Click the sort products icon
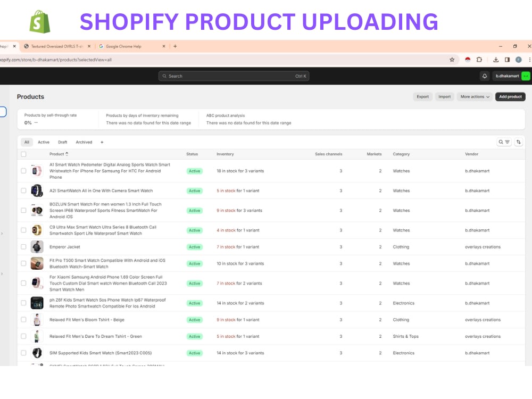The width and height of the screenshot is (532, 399). 518,142
